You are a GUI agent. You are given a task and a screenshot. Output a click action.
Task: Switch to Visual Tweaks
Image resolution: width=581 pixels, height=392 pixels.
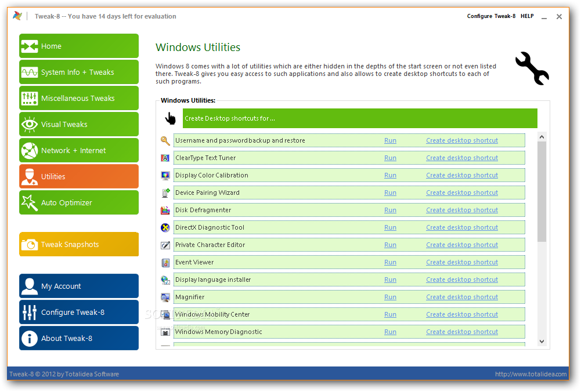(79, 124)
